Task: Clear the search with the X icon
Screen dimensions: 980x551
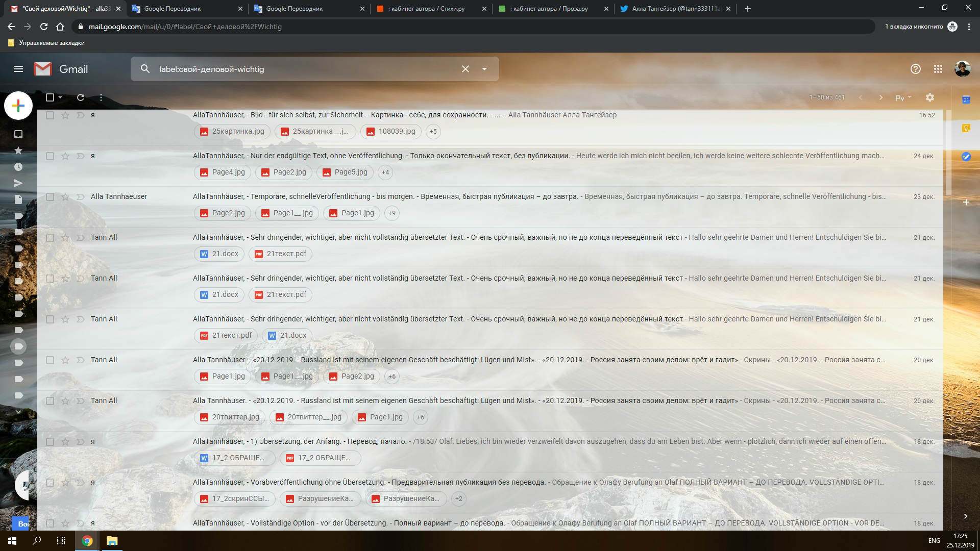Action: pyautogui.click(x=465, y=69)
